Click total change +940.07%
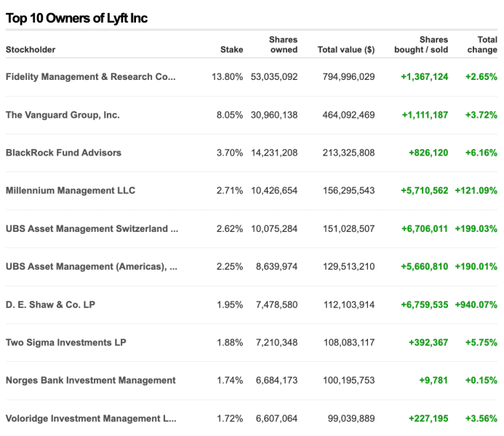Image resolution: width=504 pixels, height=436 pixels. pos(476,304)
